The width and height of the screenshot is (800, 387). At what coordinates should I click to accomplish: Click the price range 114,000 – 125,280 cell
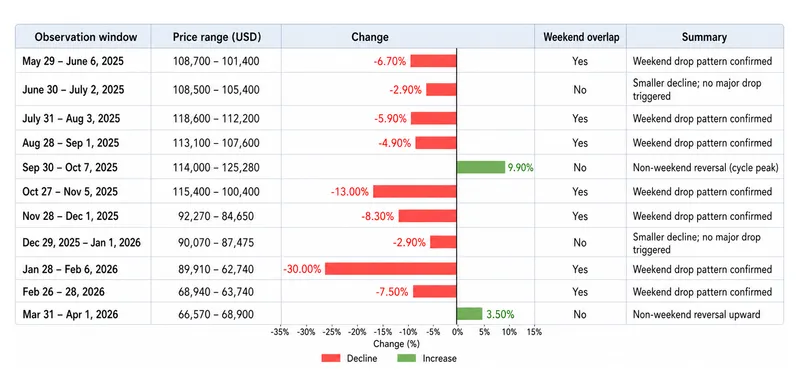216,167
